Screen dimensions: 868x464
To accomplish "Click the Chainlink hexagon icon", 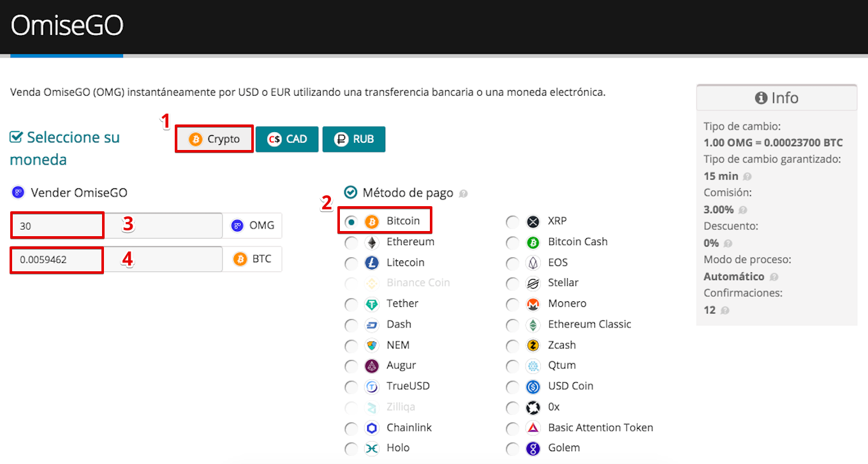I will pyautogui.click(x=372, y=428).
